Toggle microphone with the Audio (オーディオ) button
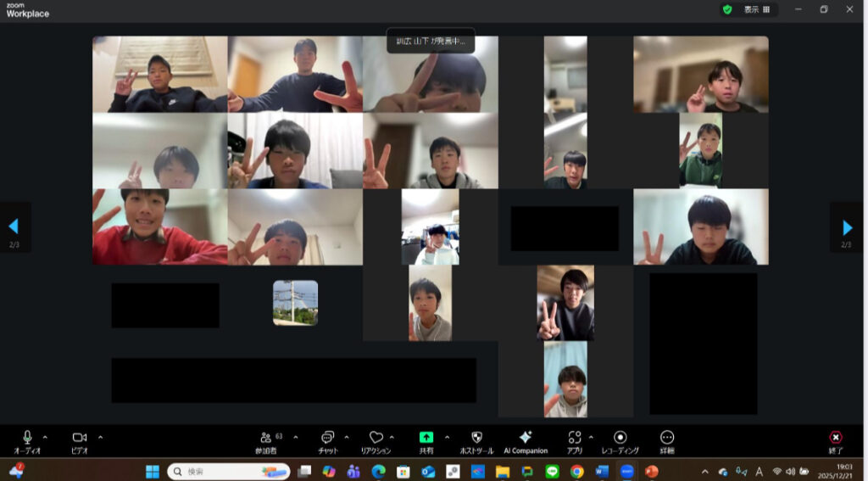The height and width of the screenshot is (481, 868). point(27,438)
